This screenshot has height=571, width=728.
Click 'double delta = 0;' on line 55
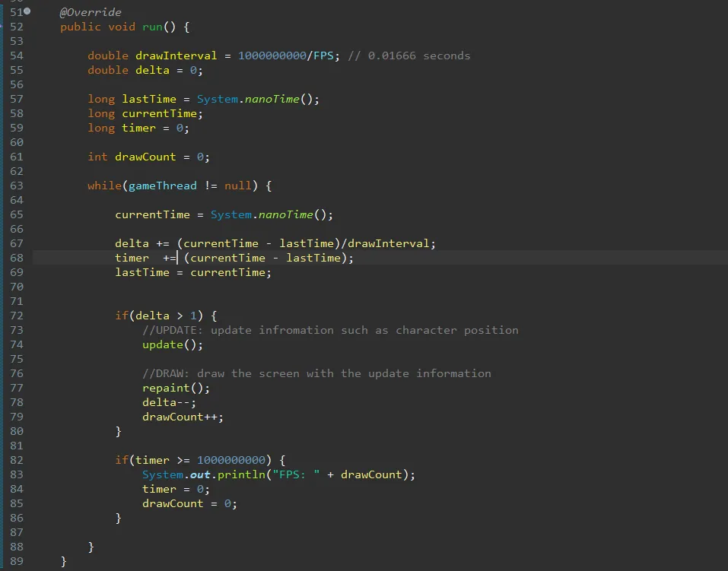145,70
